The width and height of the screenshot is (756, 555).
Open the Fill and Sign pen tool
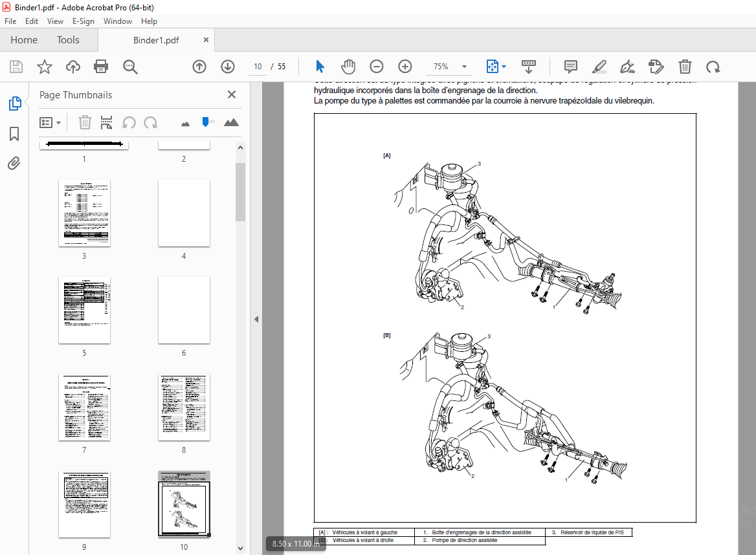coord(627,67)
